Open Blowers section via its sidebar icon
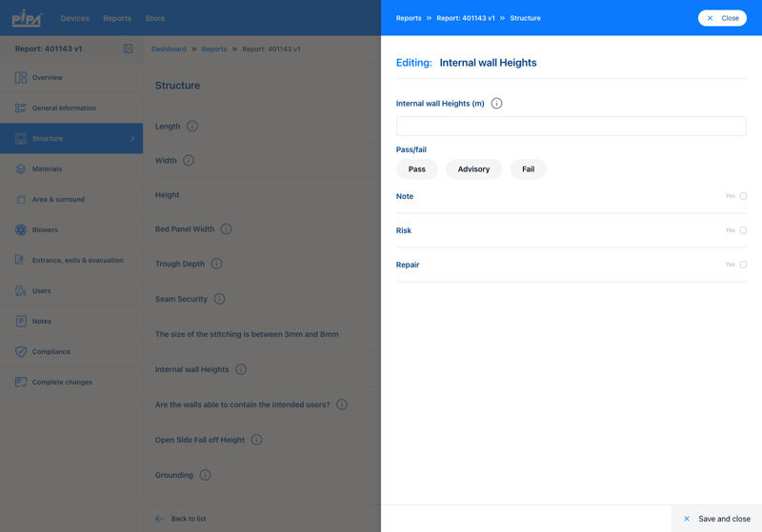 (x=21, y=230)
